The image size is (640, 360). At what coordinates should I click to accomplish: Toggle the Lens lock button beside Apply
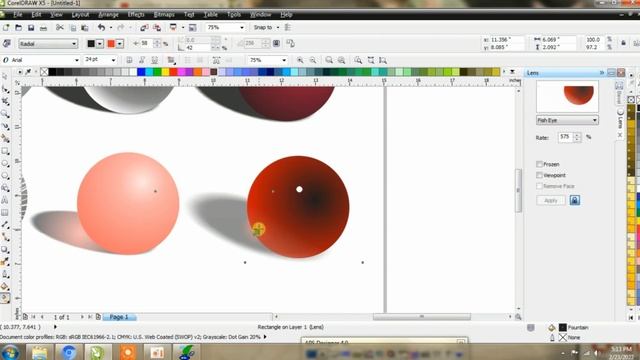(x=575, y=200)
